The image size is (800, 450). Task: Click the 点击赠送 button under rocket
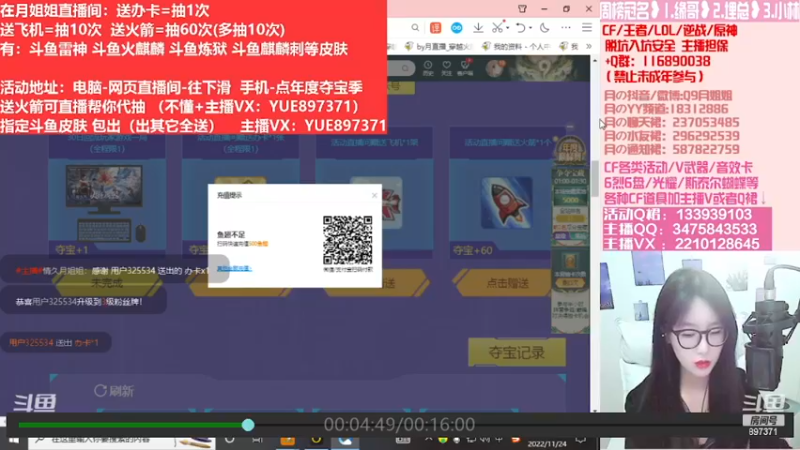pos(504,283)
